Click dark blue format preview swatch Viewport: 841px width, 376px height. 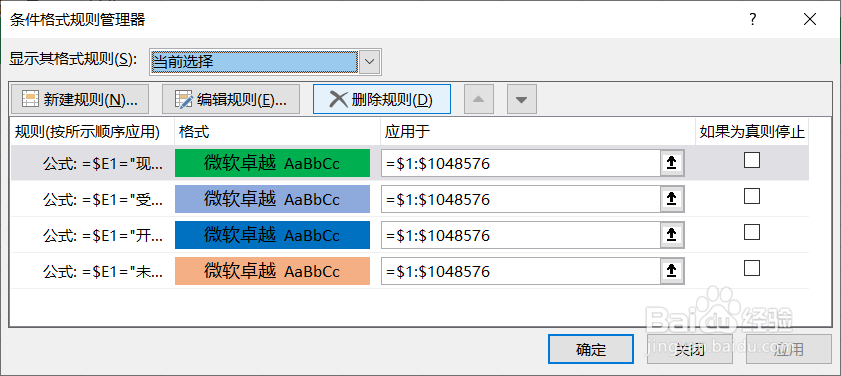(x=272, y=235)
